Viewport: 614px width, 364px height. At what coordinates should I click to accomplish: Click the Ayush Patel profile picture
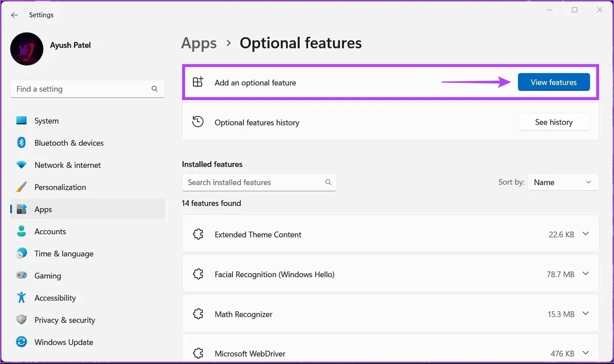click(x=27, y=49)
